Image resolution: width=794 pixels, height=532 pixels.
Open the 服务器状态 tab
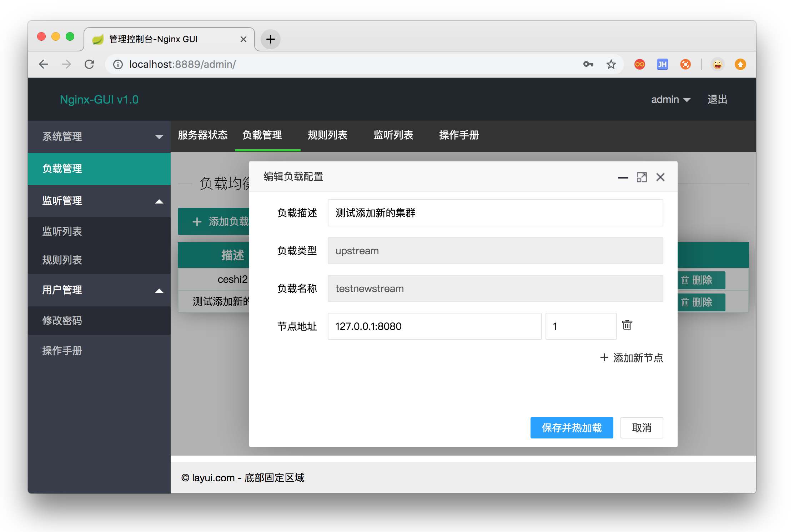click(x=202, y=135)
